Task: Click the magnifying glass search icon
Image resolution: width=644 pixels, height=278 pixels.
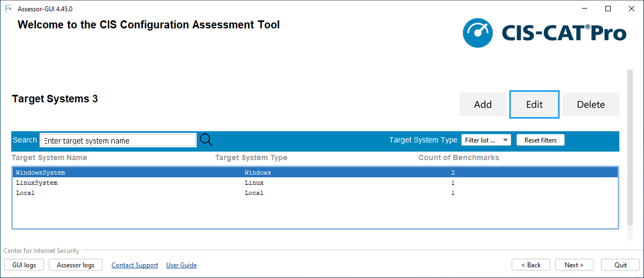Action: [206, 140]
